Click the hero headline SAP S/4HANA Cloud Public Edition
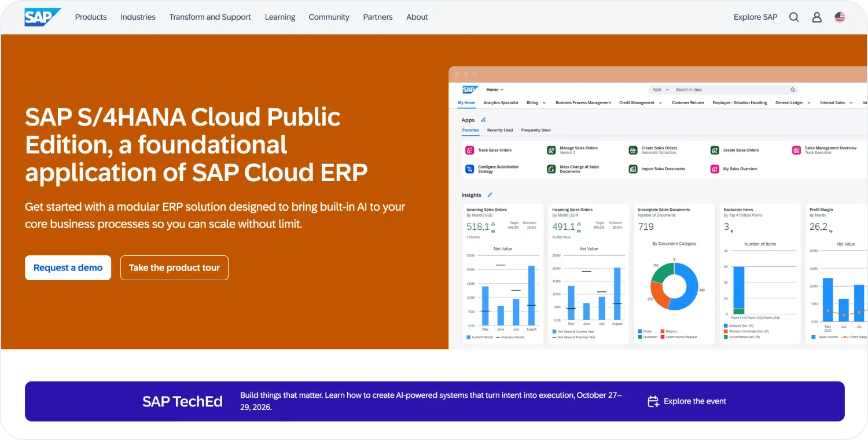 click(197, 145)
